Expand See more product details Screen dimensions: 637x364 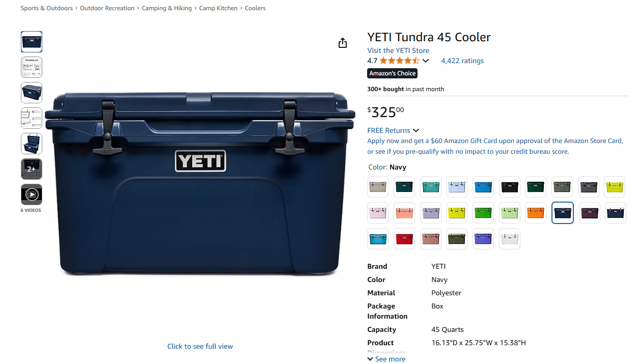(386, 359)
